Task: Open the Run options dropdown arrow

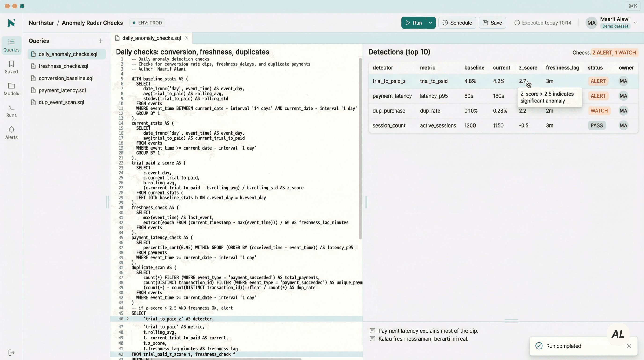Action: pyautogui.click(x=431, y=23)
